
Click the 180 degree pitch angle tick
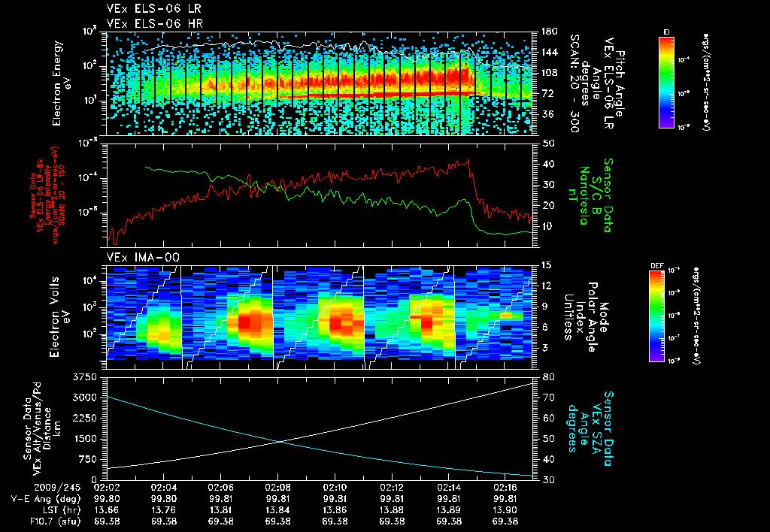[549, 32]
